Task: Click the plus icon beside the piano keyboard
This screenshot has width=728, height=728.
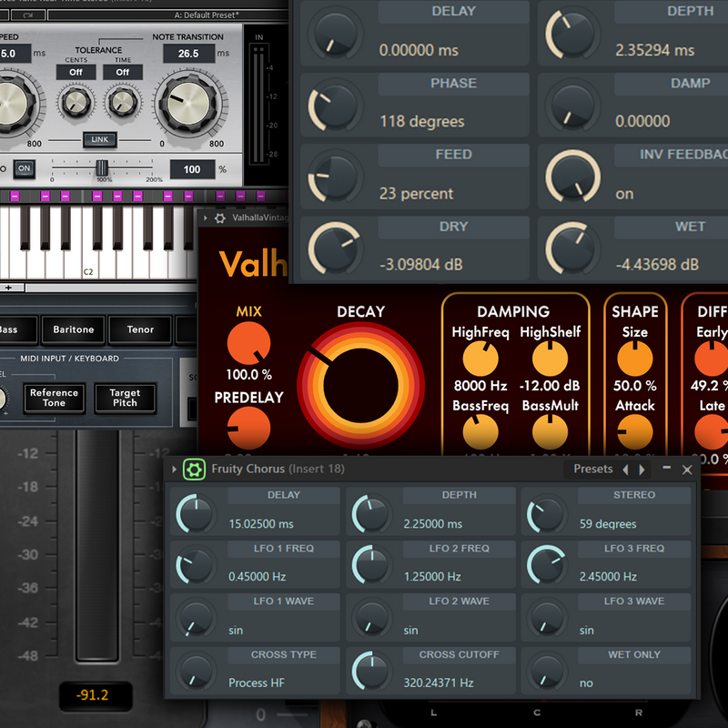Action: (x=7, y=287)
